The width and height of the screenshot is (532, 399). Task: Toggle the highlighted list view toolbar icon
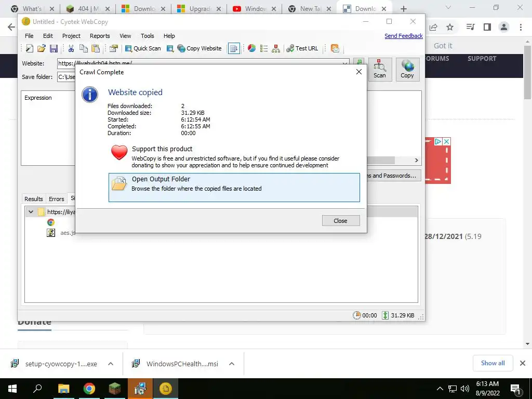pos(234,48)
